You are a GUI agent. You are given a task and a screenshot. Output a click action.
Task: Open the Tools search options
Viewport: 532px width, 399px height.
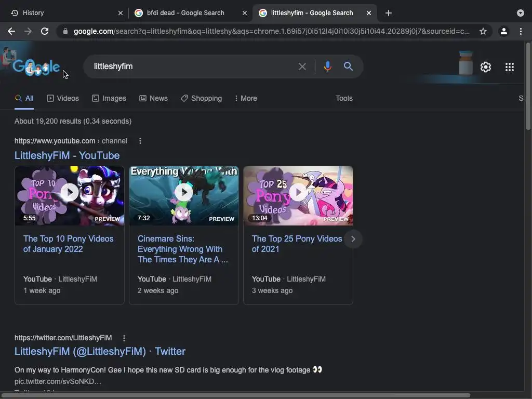click(344, 98)
